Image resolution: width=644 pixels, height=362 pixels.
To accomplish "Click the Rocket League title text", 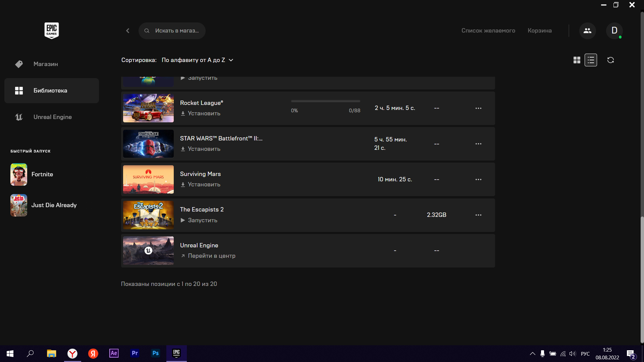I will 201,103.
